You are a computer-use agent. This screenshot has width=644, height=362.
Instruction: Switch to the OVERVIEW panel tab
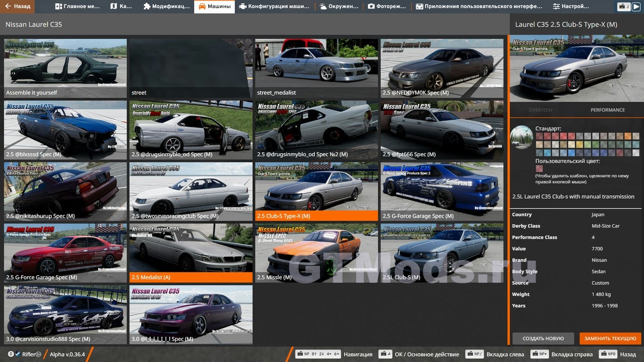point(541,110)
